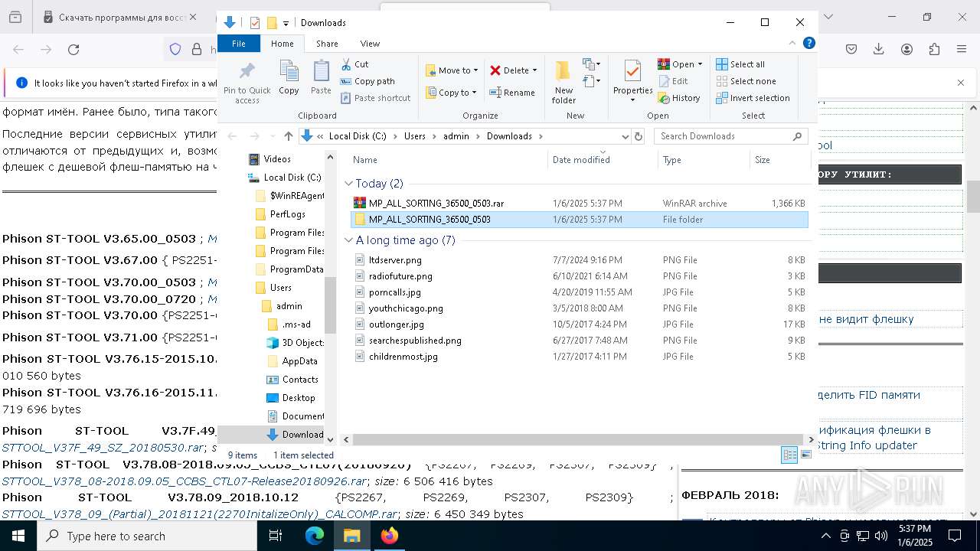Image resolution: width=980 pixels, height=551 pixels.
Task: Open Explorer Help question mark icon
Action: click(808, 44)
